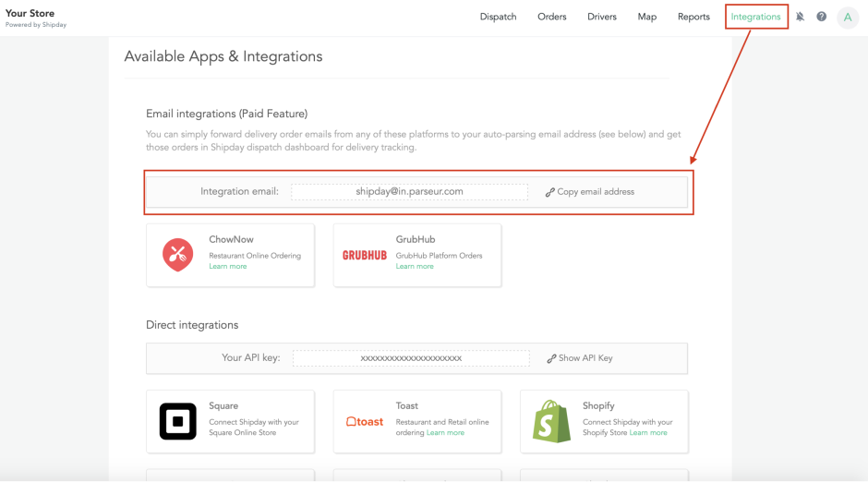Click the ChowNow logo icon
Screen dimensions: 868x482
pos(177,255)
